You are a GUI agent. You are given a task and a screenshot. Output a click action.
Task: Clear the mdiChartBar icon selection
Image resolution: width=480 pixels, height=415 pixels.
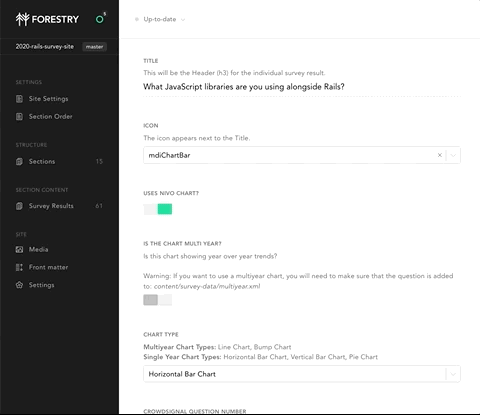[440, 155]
